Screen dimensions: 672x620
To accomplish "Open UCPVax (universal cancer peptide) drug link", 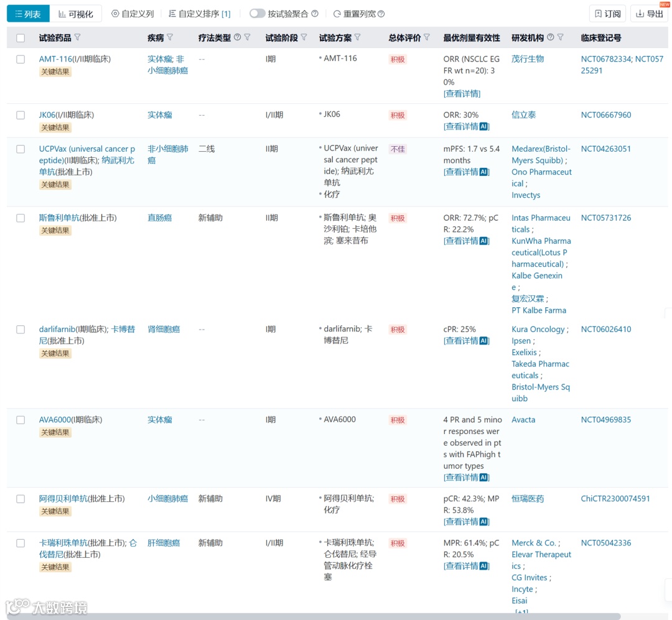I will point(87,154).
